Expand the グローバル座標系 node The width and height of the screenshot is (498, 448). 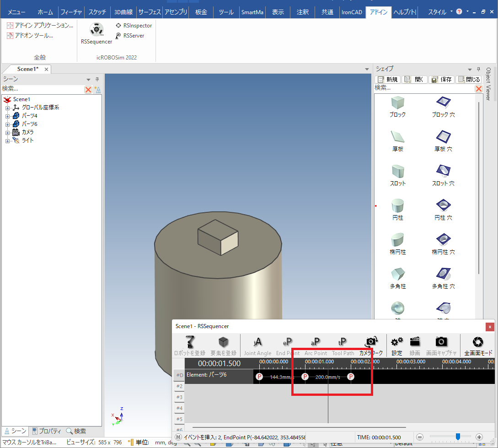pyautogui.click(x=7, y=108)
